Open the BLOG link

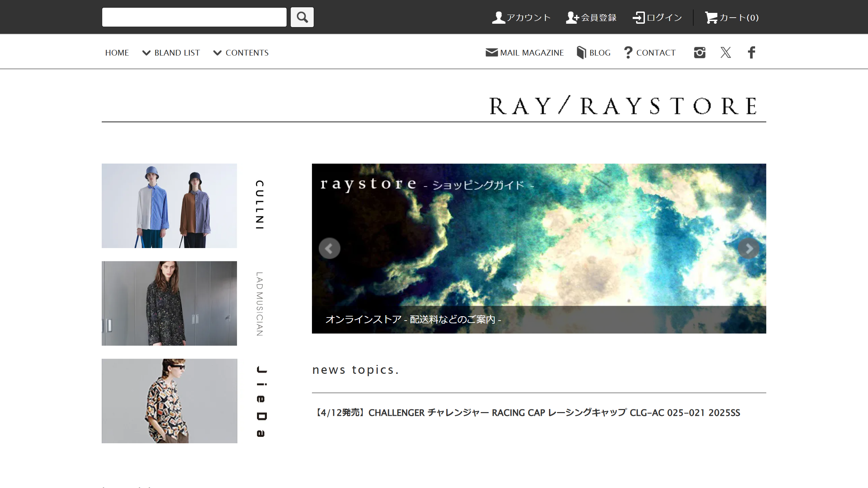(x=593, y=53)
